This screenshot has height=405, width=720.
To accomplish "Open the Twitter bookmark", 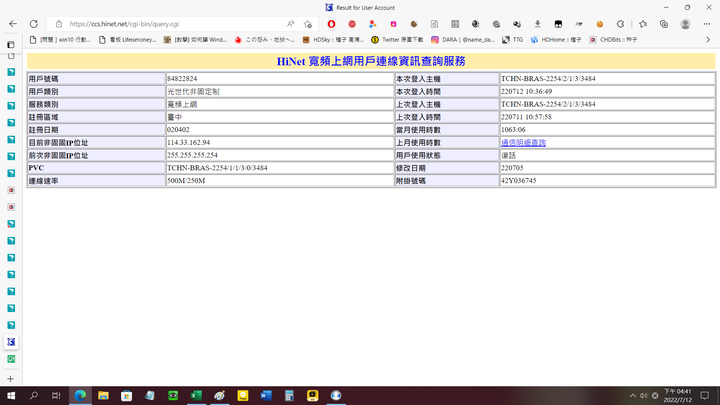I will point(398,40).
